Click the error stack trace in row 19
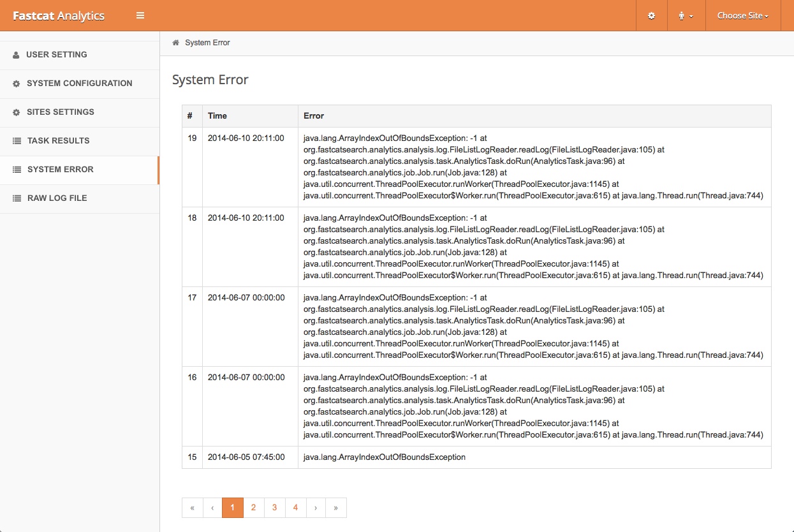This screenshot has height=532, width=794. [x=533, y=166]
